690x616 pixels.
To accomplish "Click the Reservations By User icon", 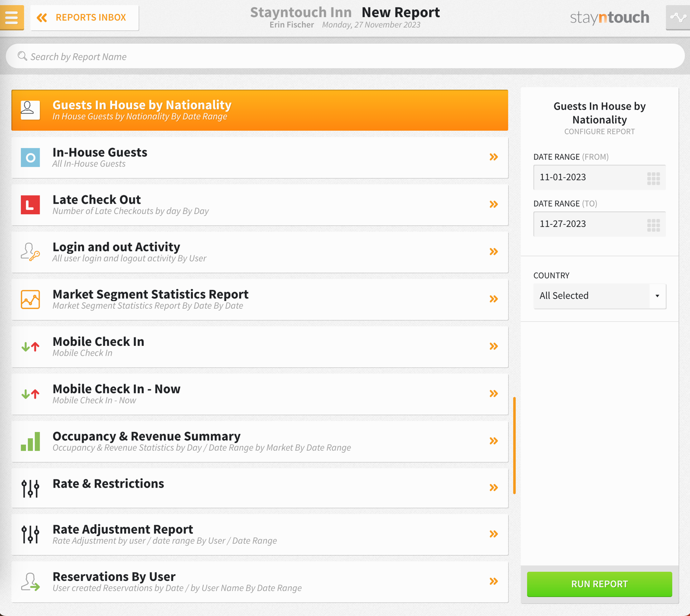I will click(30, 582).
